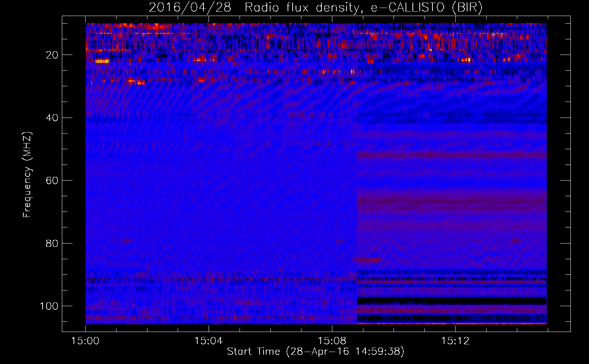Click the 80 frequency tick label
This screenshot has width=589, height=364.
click(52, 243)
